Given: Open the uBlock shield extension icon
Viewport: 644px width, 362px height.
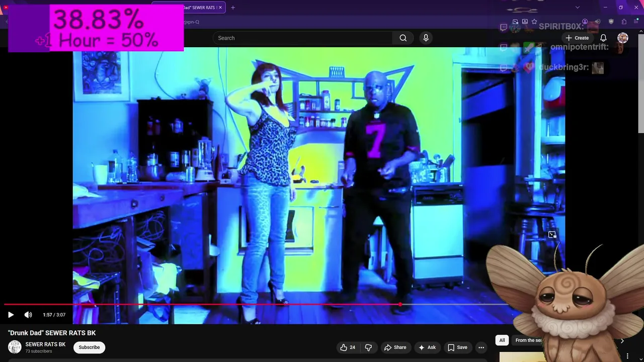Looking at the screenshot, I should click(611, 22).
